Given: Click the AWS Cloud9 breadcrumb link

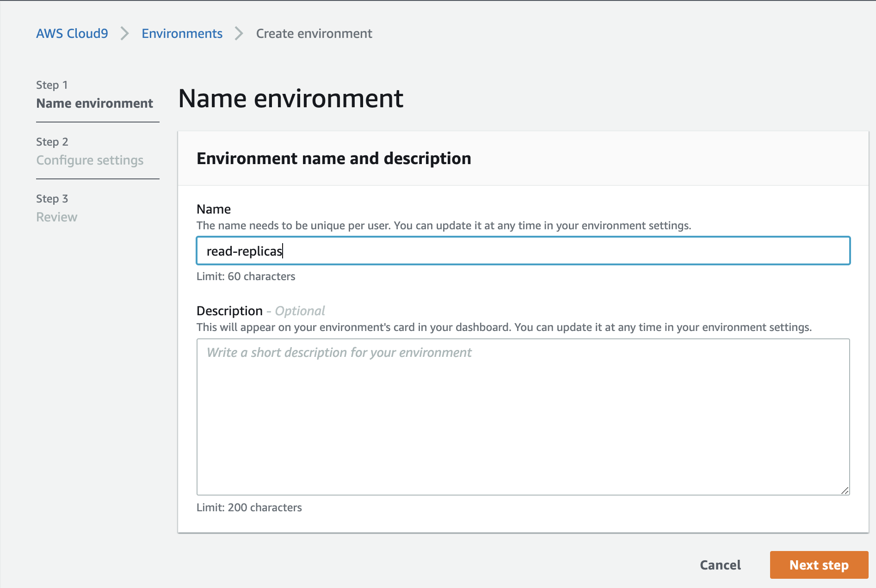Looking at the screenshot, I should tap(72, 33).
